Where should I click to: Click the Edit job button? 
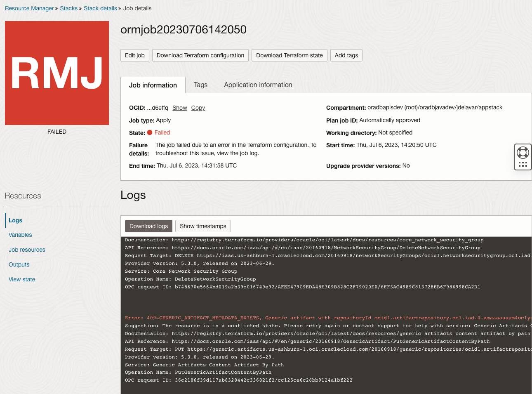(135, 55)
